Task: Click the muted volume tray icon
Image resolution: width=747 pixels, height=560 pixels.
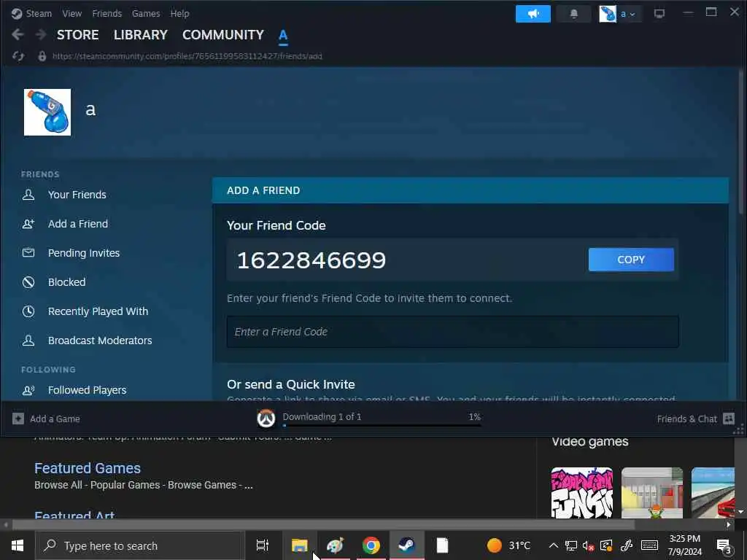Action: [589, 545]
